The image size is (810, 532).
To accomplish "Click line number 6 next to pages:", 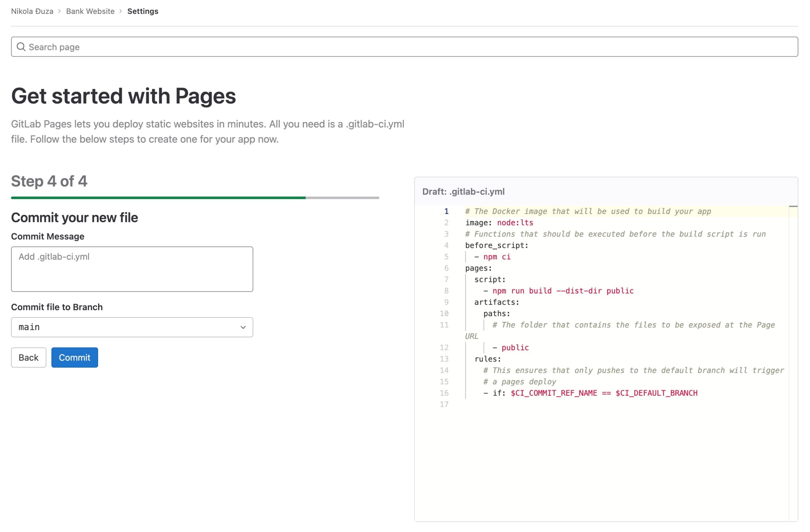I will click(x=446, y=268).
